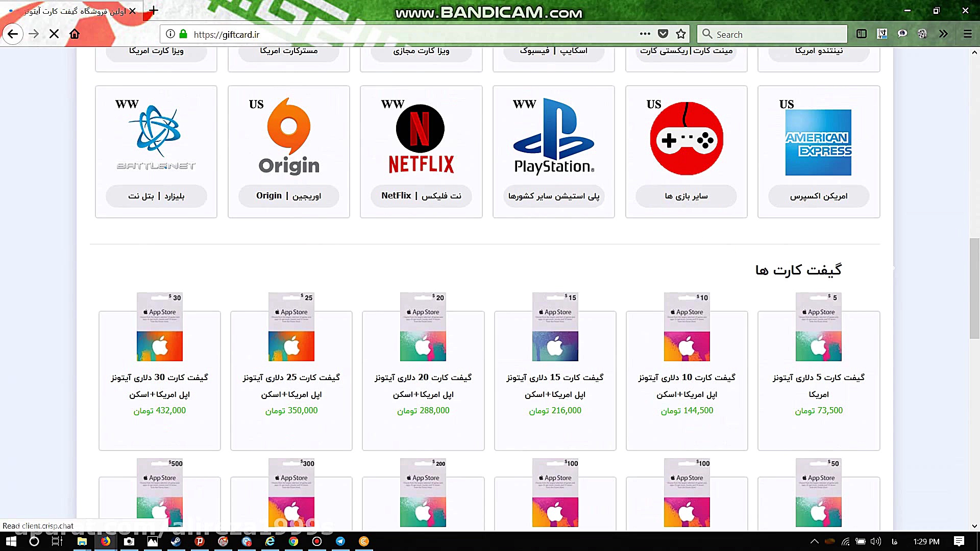
Task: Select the 5 dollar iTunes gift card
Action: tap(819, 378)
